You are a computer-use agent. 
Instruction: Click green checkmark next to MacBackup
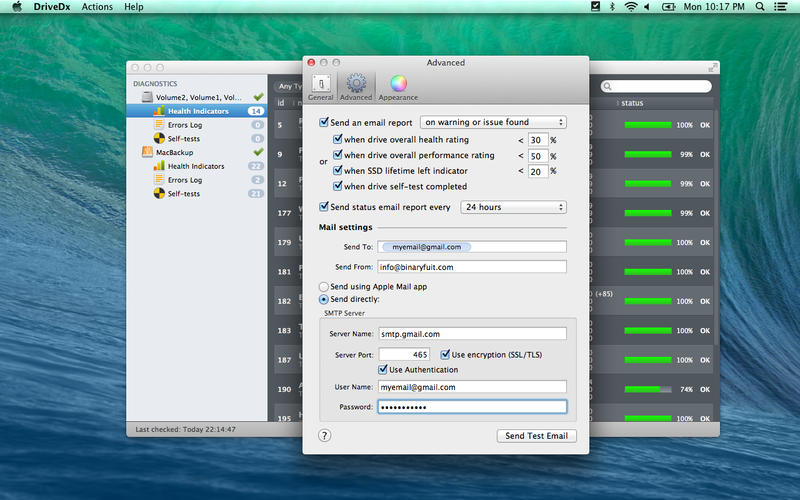[x=258, y=152]
